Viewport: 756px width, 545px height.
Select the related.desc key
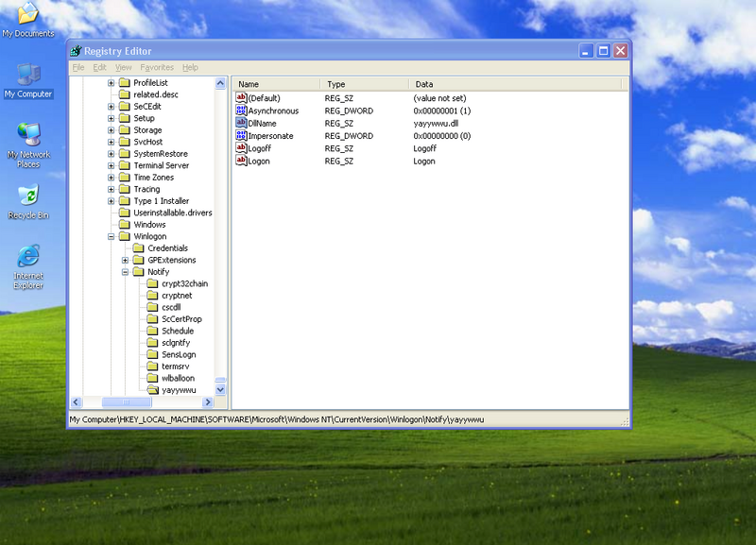click(156, 94)
